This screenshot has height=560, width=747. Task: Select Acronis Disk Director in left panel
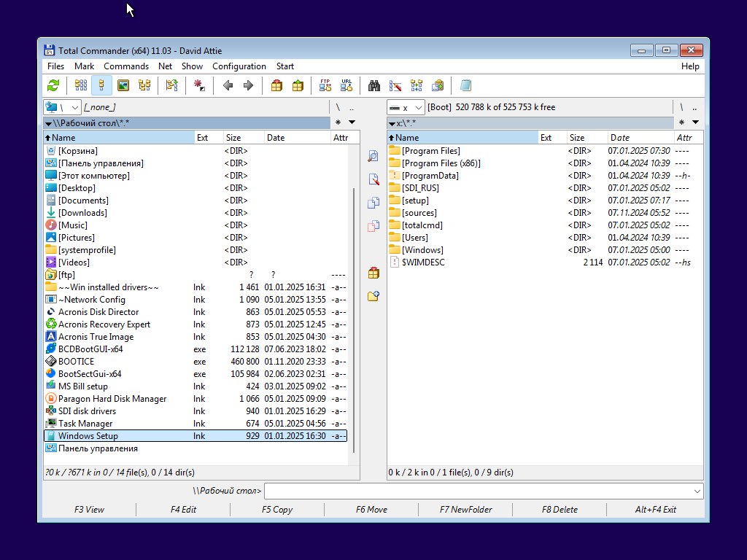(x=196, y=312)
